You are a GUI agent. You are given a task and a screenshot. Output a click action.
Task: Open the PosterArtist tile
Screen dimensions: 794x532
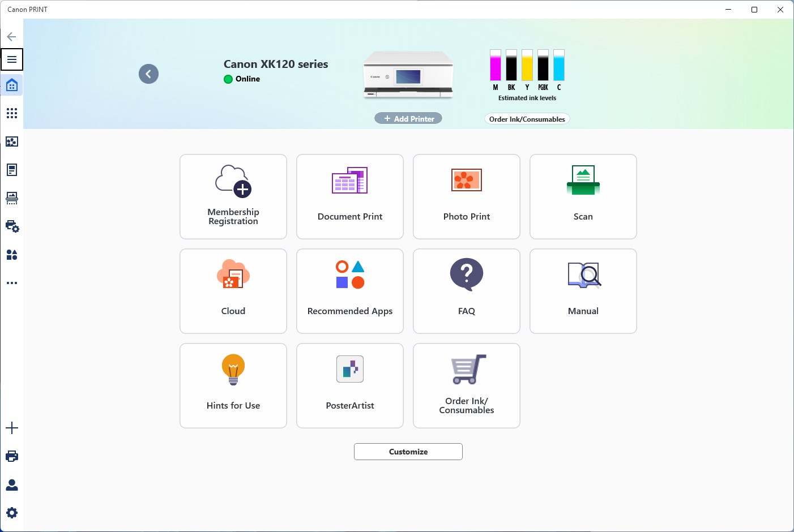tap(349, 385)
